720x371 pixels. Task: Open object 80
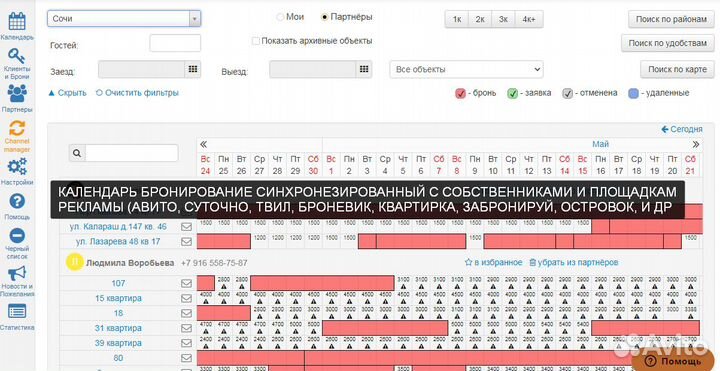[118, 358]
